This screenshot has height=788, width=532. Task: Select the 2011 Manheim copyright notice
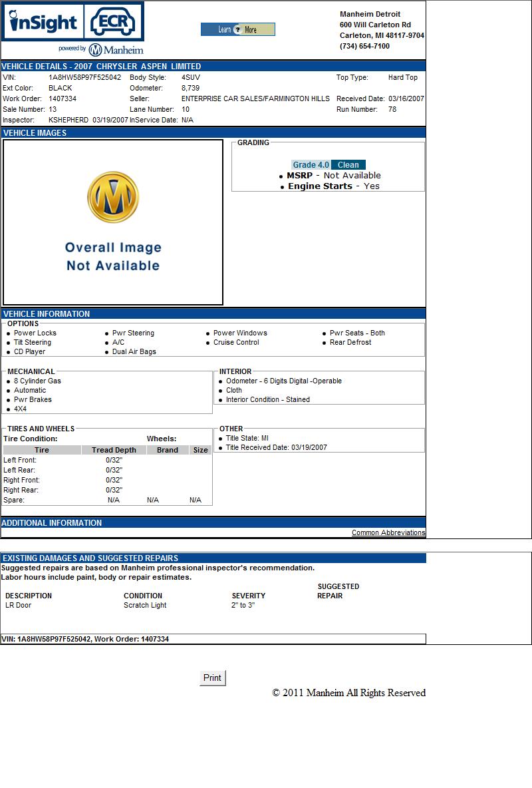point(348,693)
